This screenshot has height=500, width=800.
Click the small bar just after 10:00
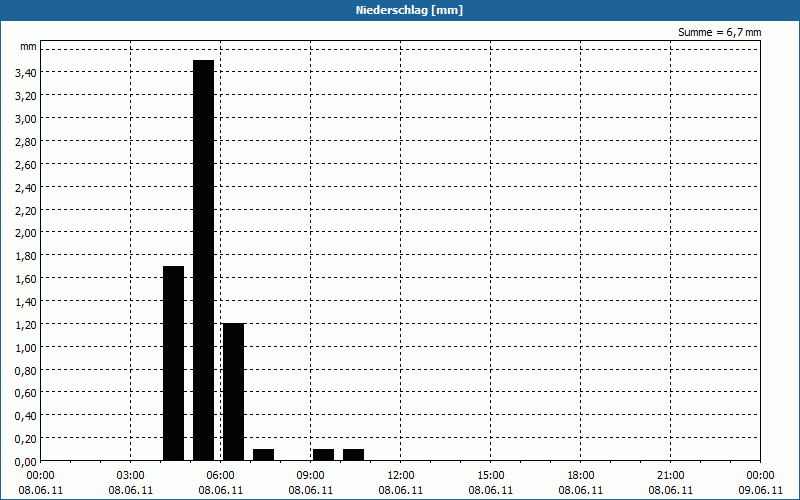point(354,455)
